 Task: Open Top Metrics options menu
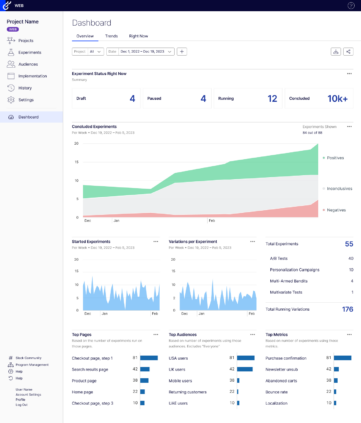[x=349, y=335]
